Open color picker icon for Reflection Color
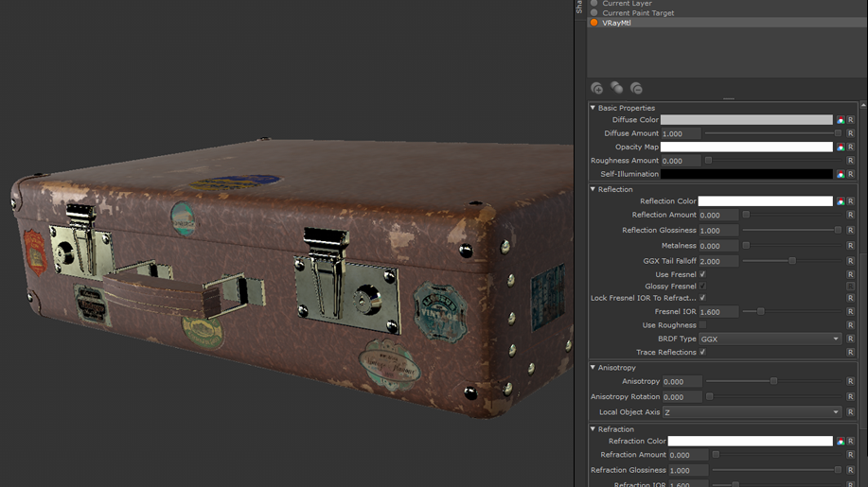 [x=840, y=201]
